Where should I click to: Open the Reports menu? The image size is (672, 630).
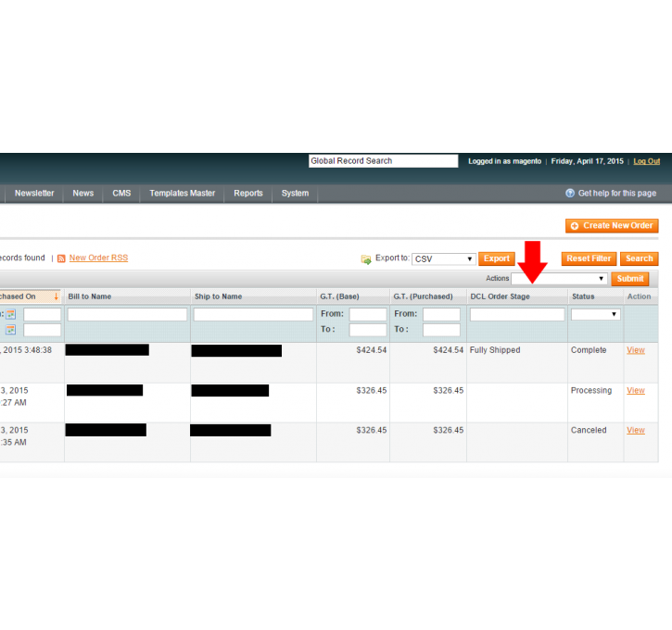point(247,194)
